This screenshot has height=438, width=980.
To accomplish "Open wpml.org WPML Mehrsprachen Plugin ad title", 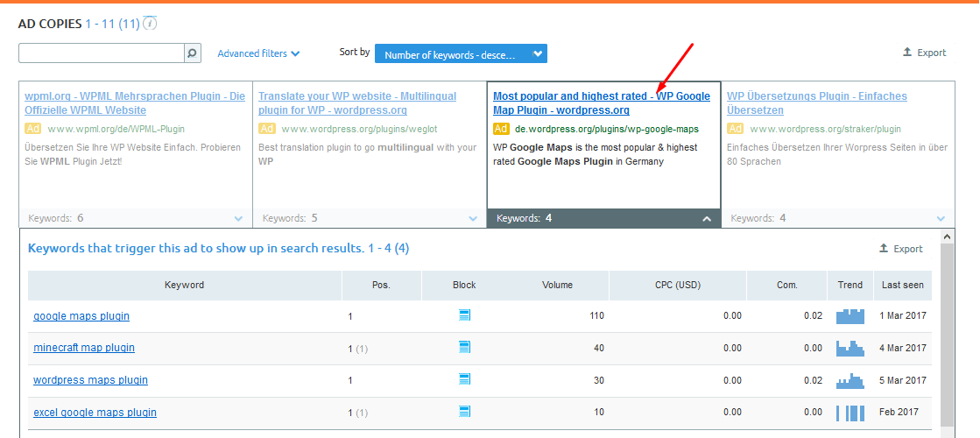I will [x=134, y=103].
